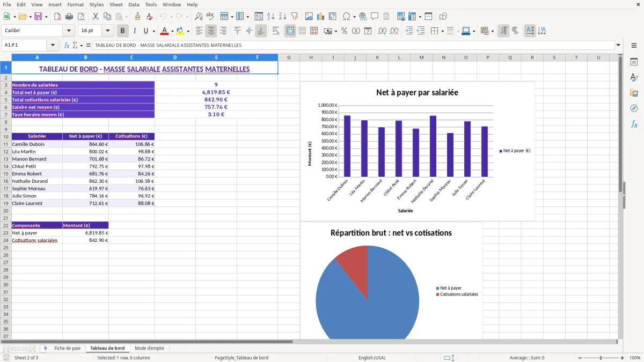
Task: Export directly as PDF icon
Action: (57, 17)
